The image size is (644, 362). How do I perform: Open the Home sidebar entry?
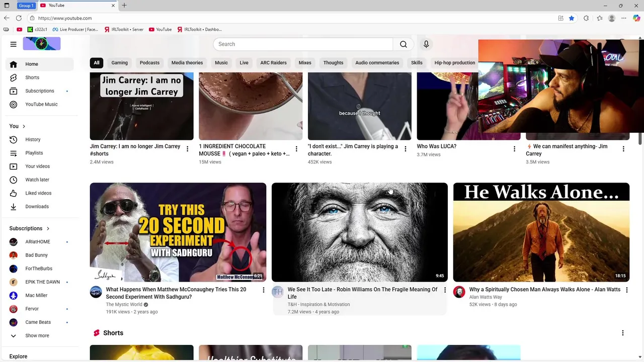[40, 64]
